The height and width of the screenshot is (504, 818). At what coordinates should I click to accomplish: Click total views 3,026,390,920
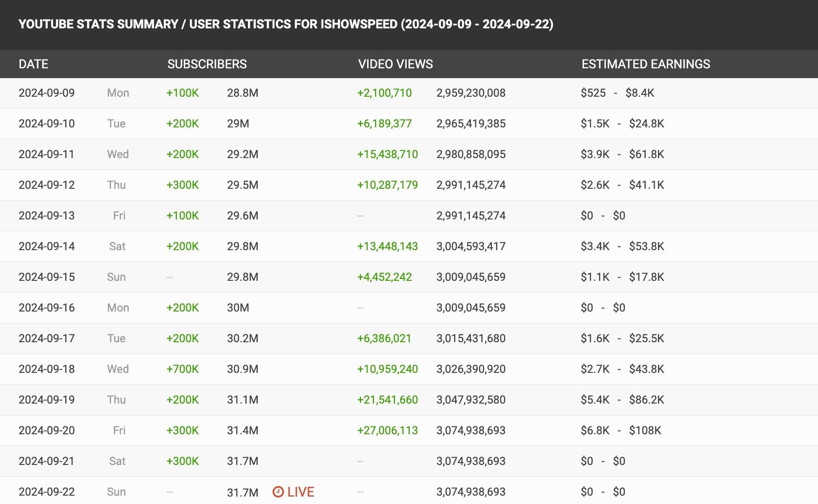tap(471, 369)
